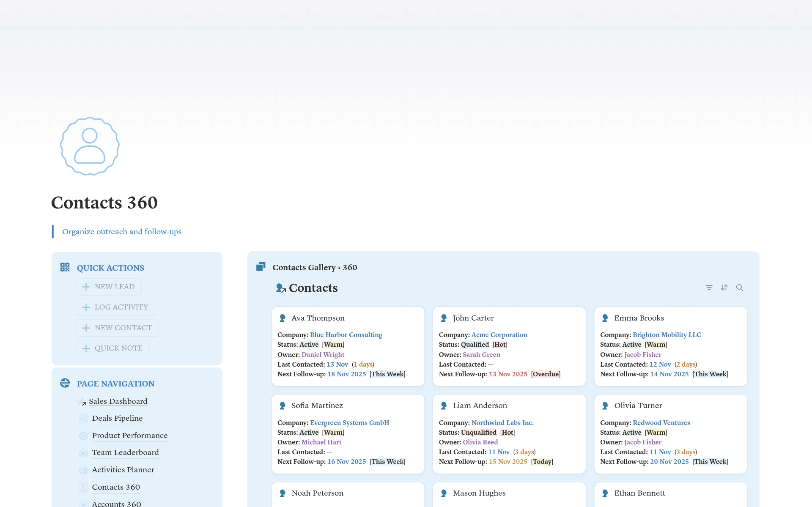
Task: Click Brighton Mobility LLC company link
Action: (667, 335)
